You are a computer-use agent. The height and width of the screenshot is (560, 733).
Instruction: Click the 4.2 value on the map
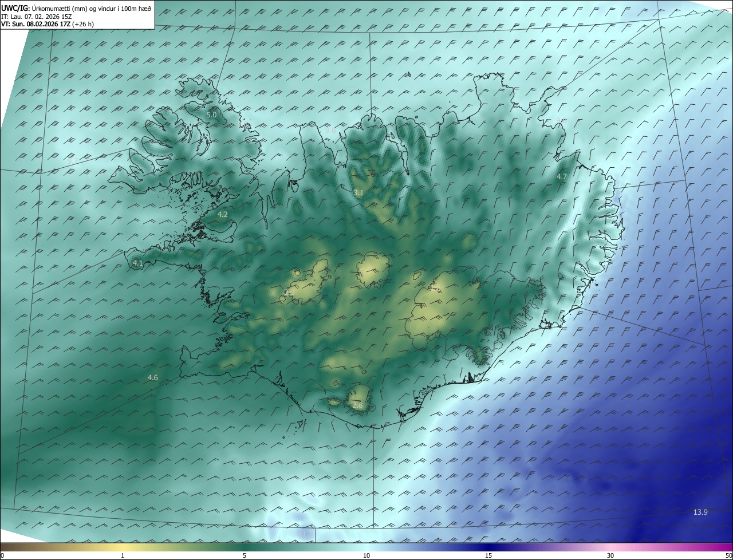point(223,214)
